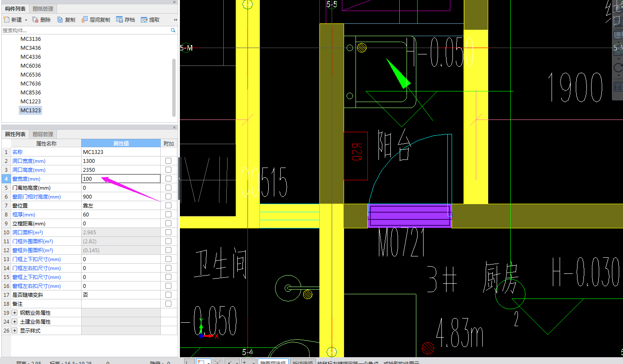The width and height of the screenshot is (623, 364).
Task: Click into the 搜索构件 search field
Action: coord(85,30)
